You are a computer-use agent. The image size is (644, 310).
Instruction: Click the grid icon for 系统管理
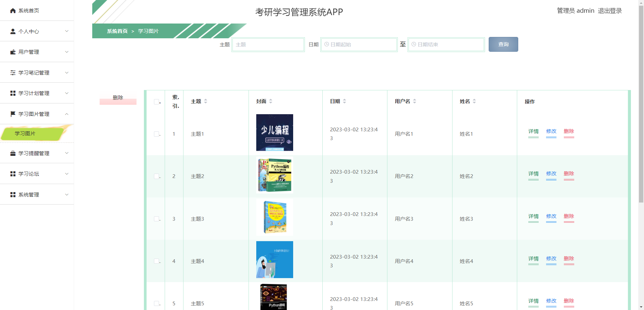click(x=13, y=194)
